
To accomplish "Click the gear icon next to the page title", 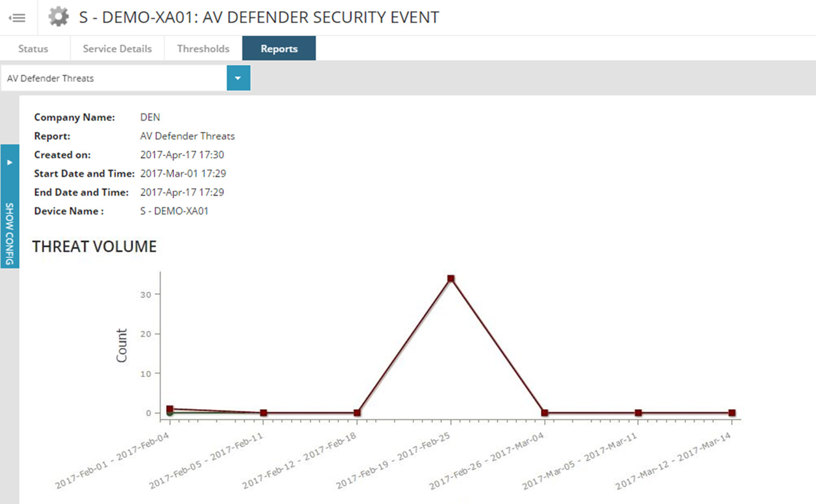I will pos(58,16).
